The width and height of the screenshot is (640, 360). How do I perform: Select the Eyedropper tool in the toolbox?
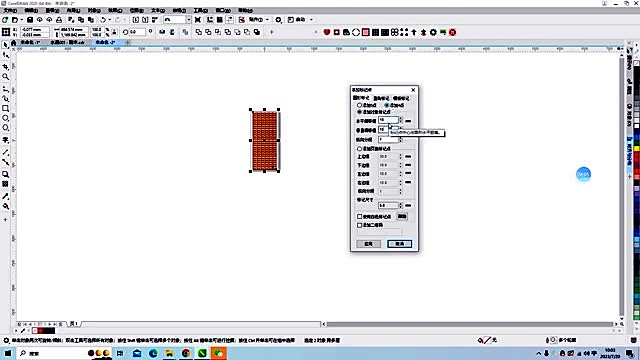pyautogui.click(x=5, y=196)
